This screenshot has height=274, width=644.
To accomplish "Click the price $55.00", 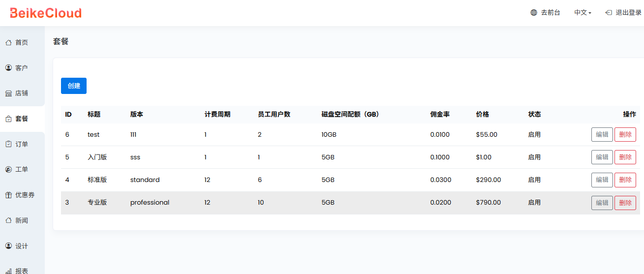I will pos(487,134).
